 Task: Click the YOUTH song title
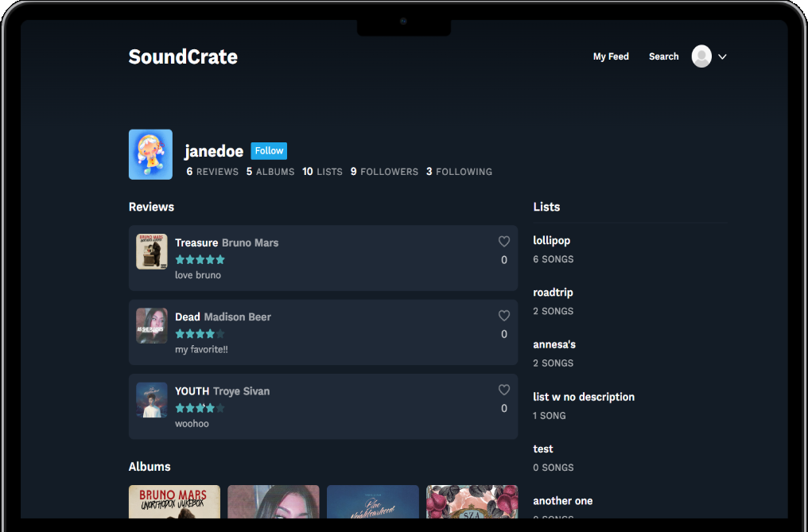click(192, 391)
